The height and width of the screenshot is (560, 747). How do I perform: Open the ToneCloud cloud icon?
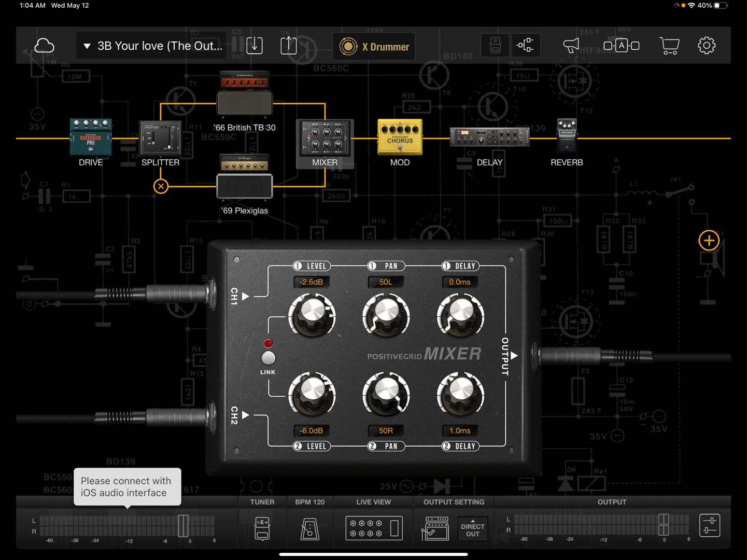44,46
